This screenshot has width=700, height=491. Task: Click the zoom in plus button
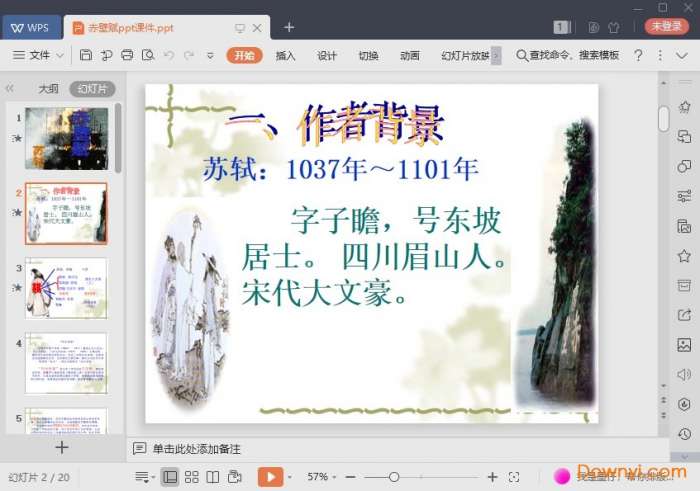click(492, 477)
